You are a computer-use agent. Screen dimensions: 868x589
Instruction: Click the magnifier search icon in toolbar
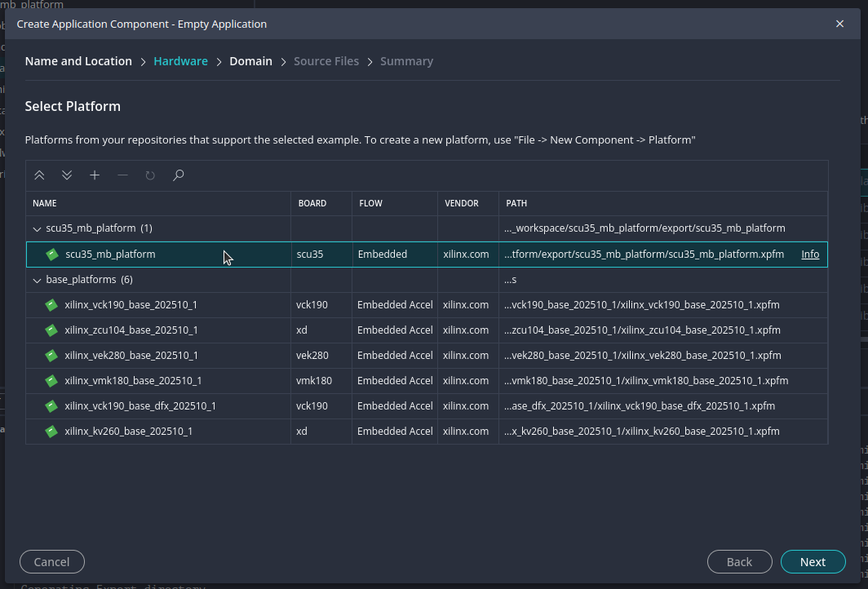[x=178, y=175]
